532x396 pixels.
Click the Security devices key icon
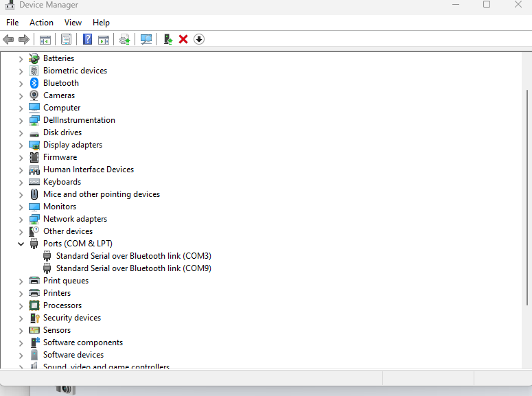(34, 318)
